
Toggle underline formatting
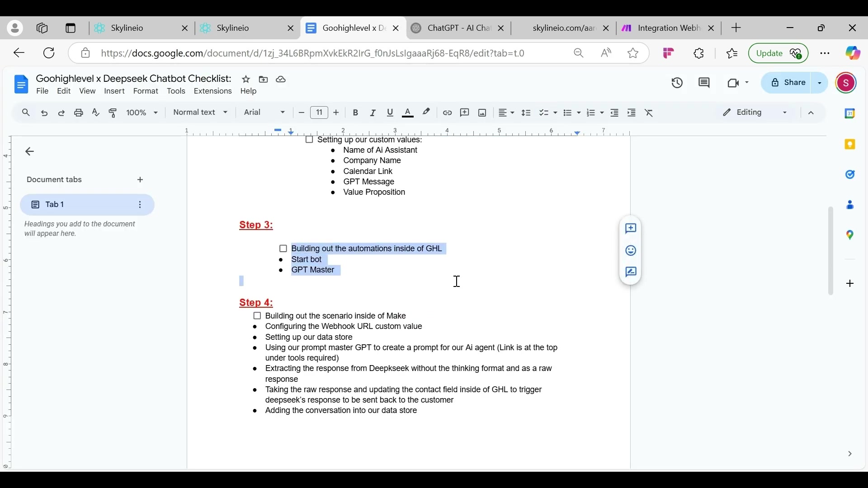(391, 113)
